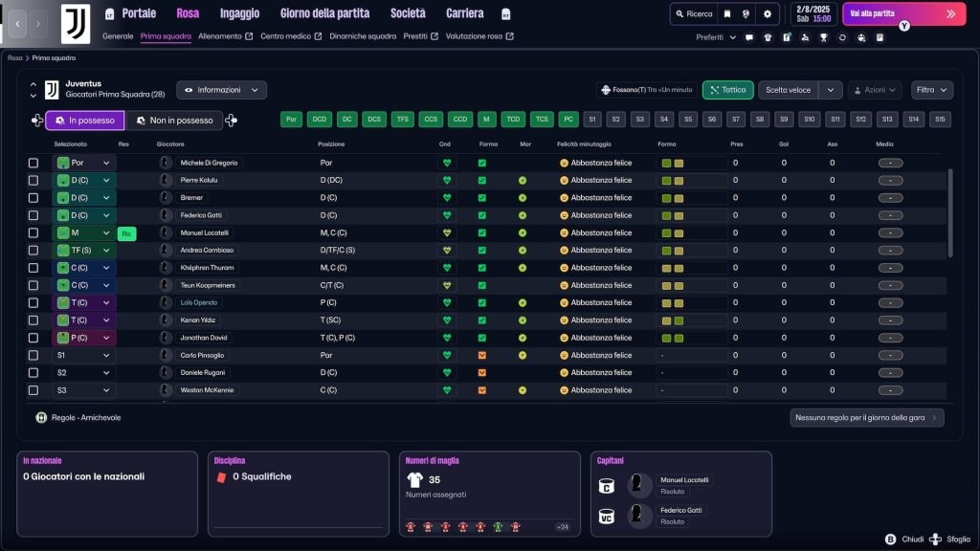The width and height of the screenshot is (980, 551).
Task: Open the Informazioni dropdown
Action: click(x=220, y=90)
